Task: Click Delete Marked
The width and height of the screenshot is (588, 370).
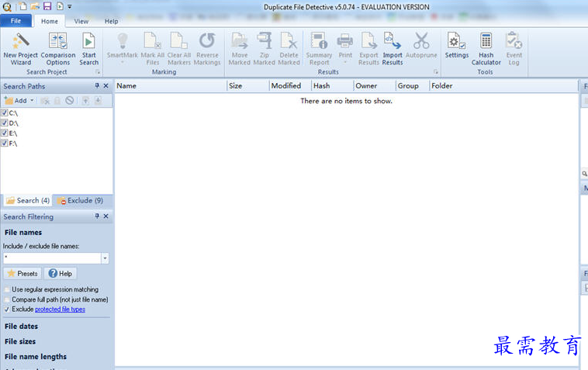Action: (289, 49)
